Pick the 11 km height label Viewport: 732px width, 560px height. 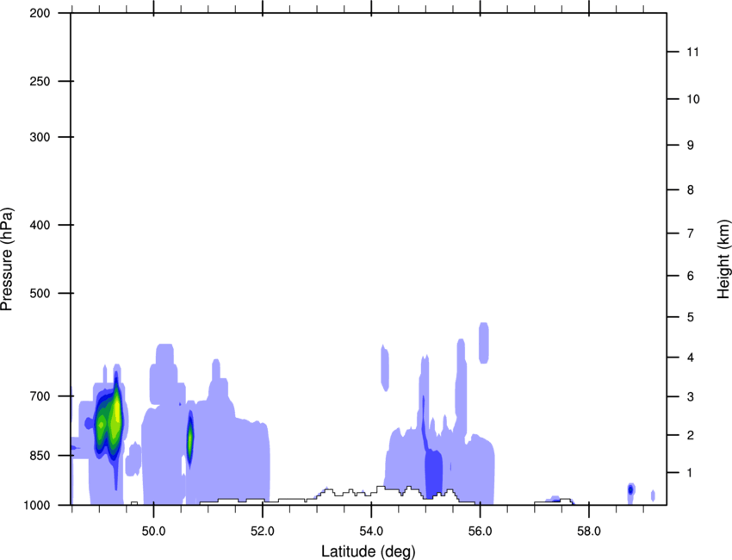[692, 52]
